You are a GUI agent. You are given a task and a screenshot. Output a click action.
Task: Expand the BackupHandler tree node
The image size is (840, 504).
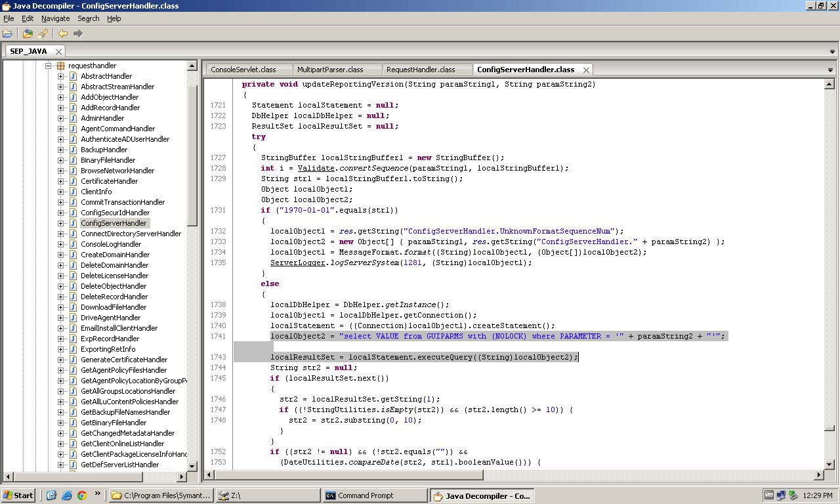coord(60,150)
